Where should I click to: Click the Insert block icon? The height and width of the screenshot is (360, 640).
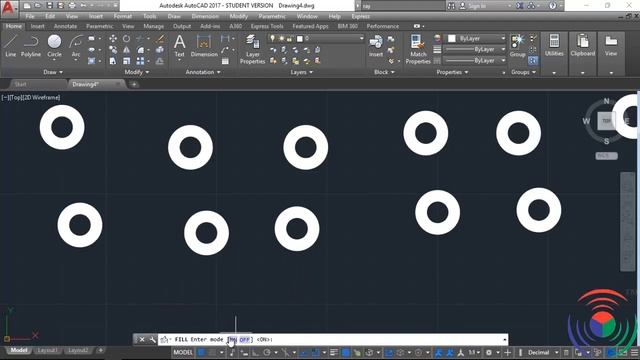coord(376,45)
